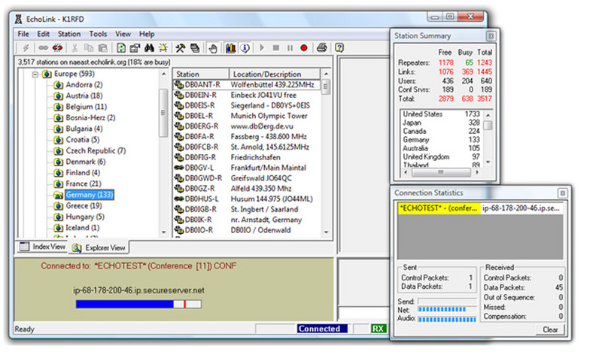
Task: Click the Transmit lightning bolt toolbar icon
Action: (x=26, y=48)
